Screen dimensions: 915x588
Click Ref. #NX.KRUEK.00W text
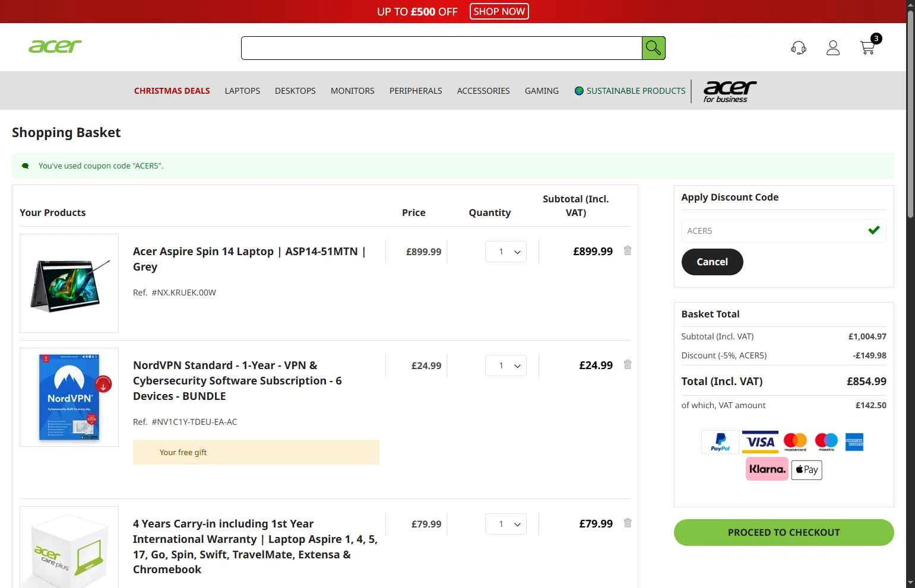click(x=175, y=293)
